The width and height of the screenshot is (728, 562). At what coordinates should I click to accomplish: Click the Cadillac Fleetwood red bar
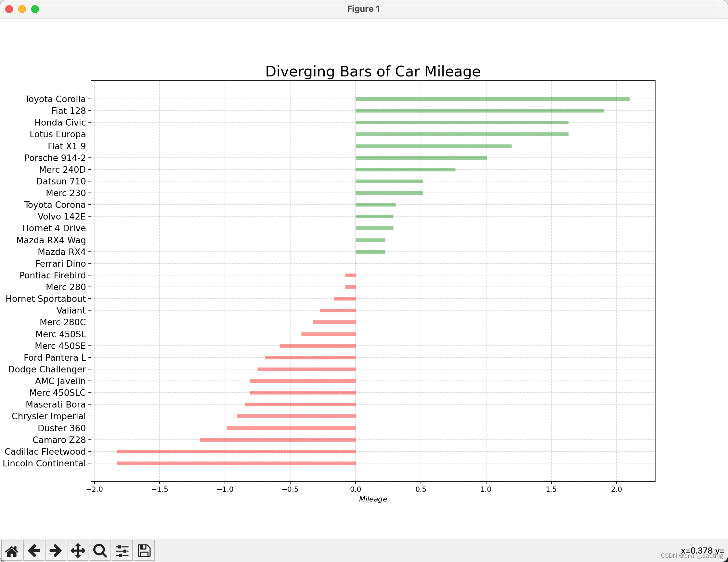click(x=236, y=452)
